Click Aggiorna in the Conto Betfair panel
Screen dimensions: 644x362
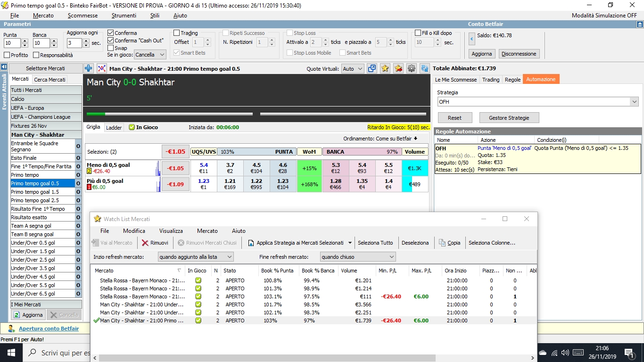(482, 54)
